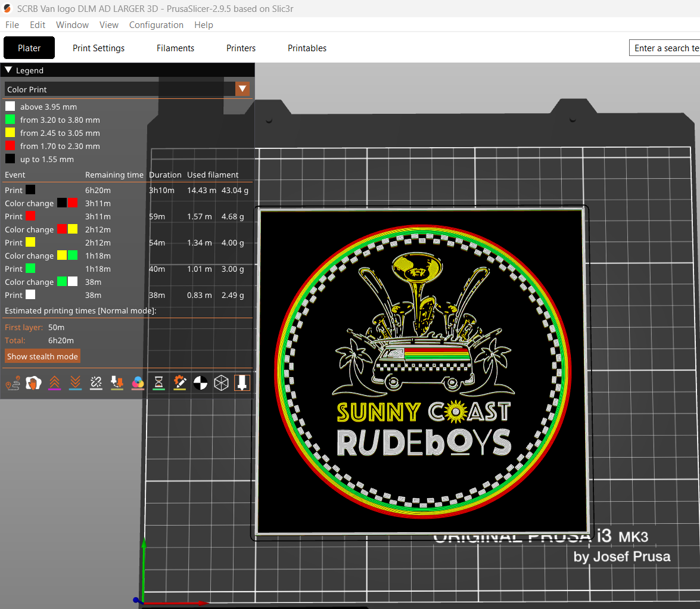This screenshot has height=609, width=700.
Task: Toggle custom G-codes visibility (gear pencil icon)
Action: [179, 383]
